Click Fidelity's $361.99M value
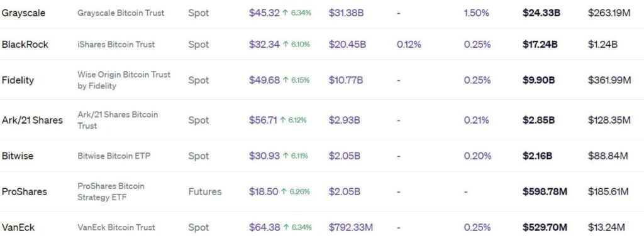 609,80
